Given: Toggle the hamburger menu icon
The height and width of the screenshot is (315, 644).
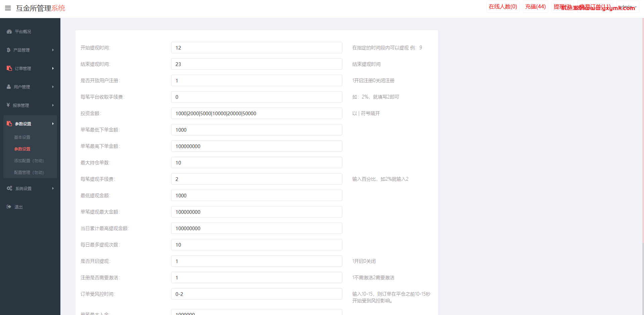Looking at the screenshot, I should click(x=8, y=8).
